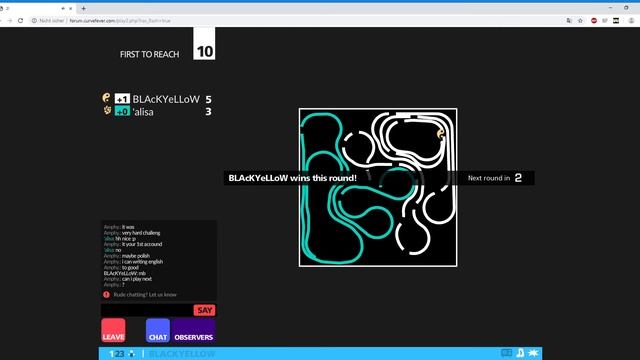Viewport: 640px width, 360px height.
Task: Click the 'FIRST TO REACH' label
Action: click(149, 54)
